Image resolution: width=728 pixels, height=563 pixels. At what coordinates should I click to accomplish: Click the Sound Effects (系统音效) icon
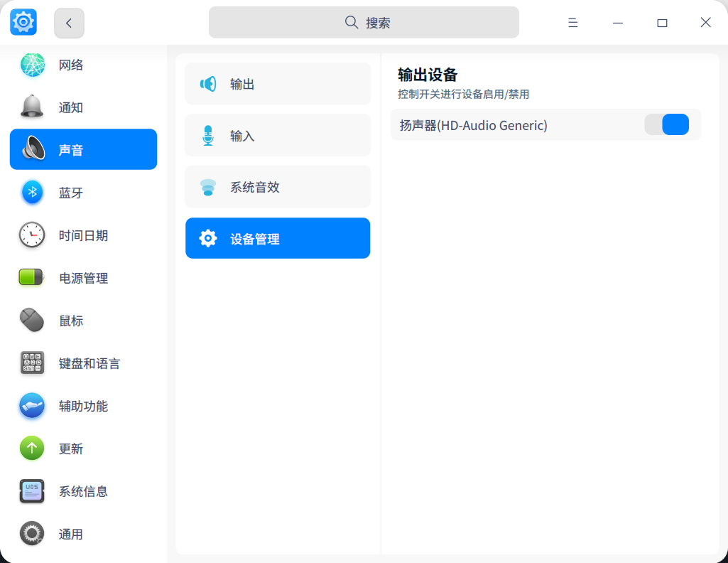pyautogui.click(x=208, y=187)
